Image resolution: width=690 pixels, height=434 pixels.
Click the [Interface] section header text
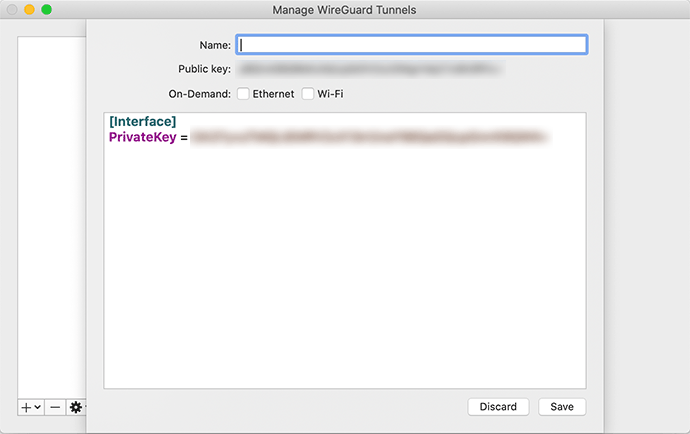[x=143, y=121]
